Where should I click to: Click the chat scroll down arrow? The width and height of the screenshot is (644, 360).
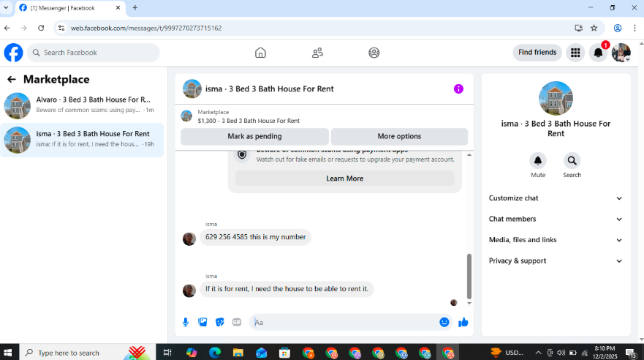pos(469,303)
